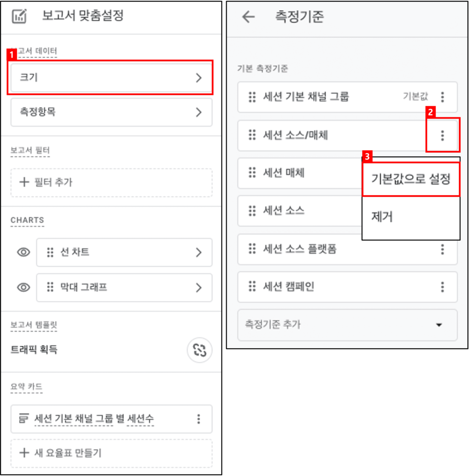Click the report customization icon beside 보고서 맞춤설정
Viewport: 469px width, 476px height.
click(x=20, y=16)
